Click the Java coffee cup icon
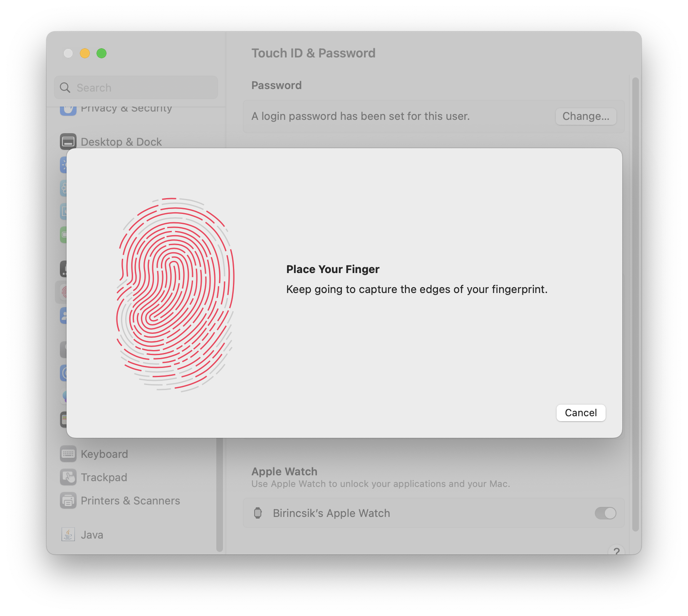The height and width of the screenshot is (616, 688). coord(68,534)
